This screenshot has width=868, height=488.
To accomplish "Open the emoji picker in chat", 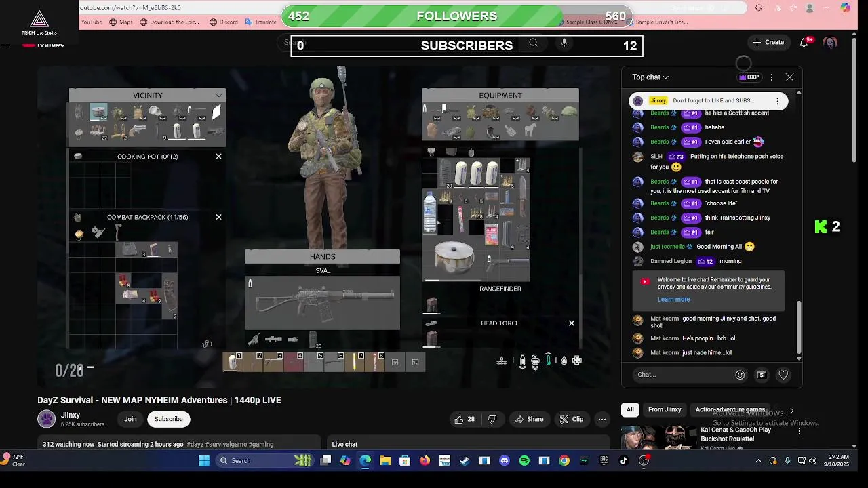I will click(740, 375).
